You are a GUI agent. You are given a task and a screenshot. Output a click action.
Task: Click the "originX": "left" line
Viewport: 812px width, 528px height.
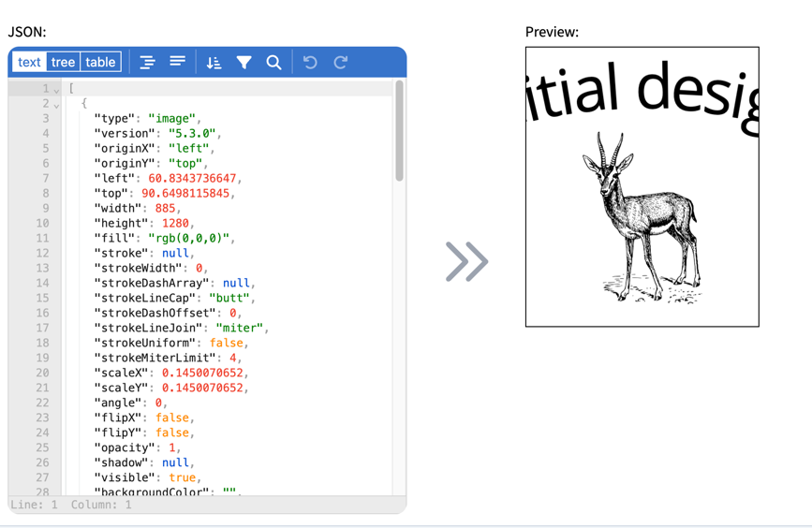(155, 149)
